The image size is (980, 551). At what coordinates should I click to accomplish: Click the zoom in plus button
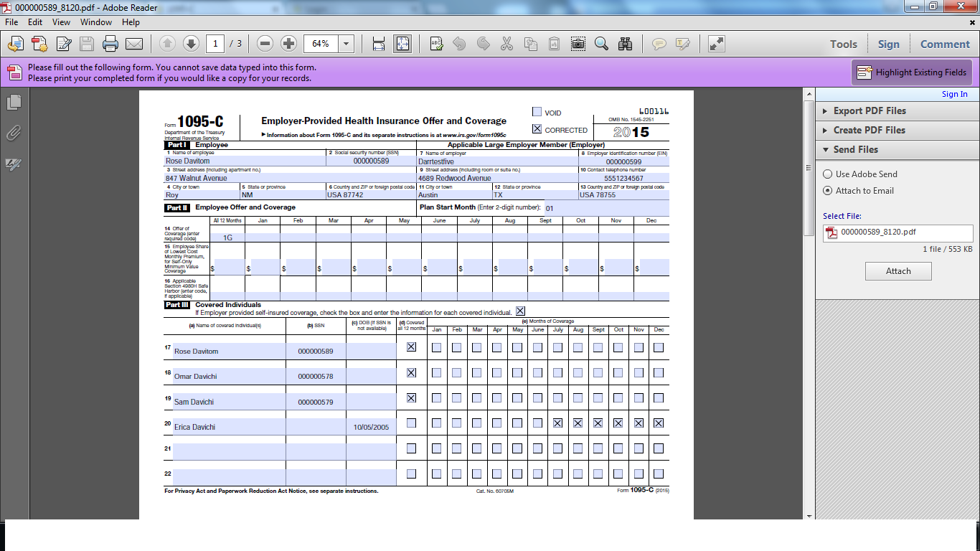tap(288, 44)
